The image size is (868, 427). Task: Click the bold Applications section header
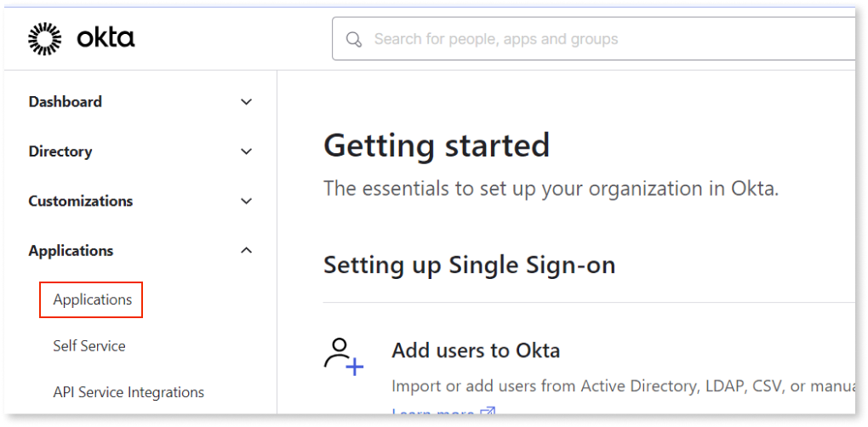tap(71, 251)
